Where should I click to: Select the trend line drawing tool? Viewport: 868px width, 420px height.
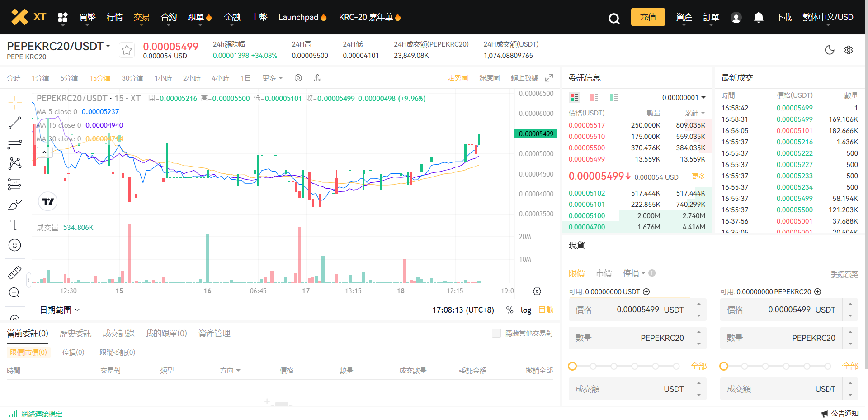[15, 123]
